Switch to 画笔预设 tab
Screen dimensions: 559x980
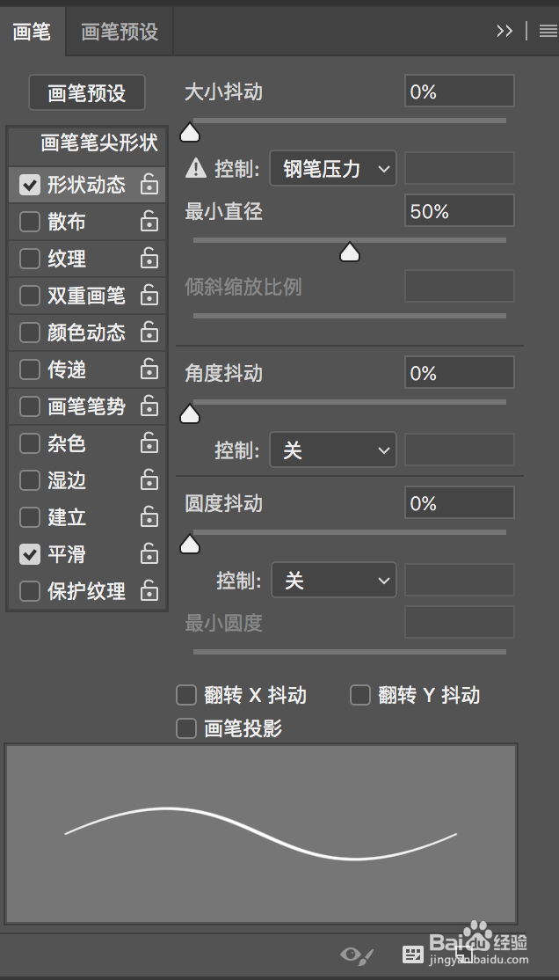tap(120, 32)
